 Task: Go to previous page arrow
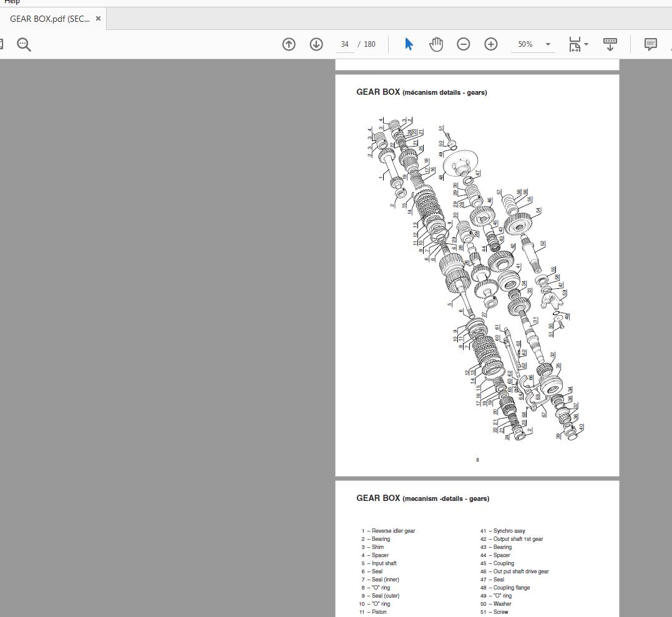289,44
